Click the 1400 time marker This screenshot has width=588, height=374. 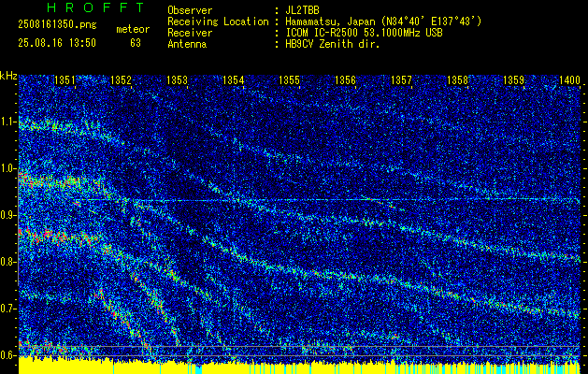[x=569, y=79]
